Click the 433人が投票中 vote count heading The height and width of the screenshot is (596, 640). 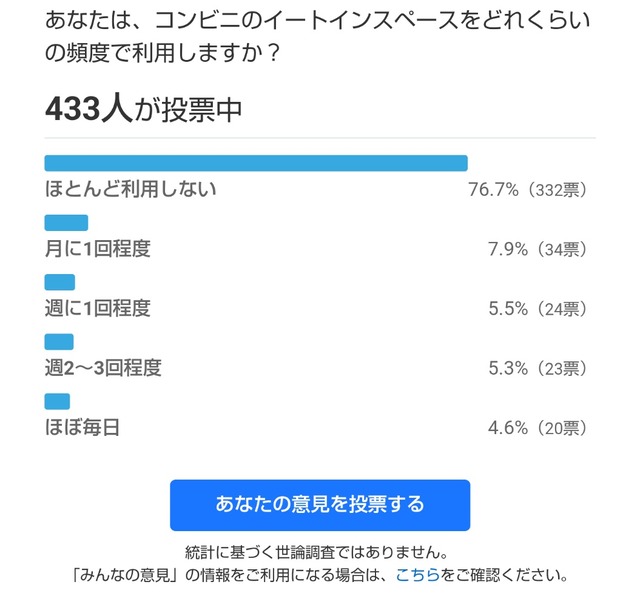click(144, 109)
